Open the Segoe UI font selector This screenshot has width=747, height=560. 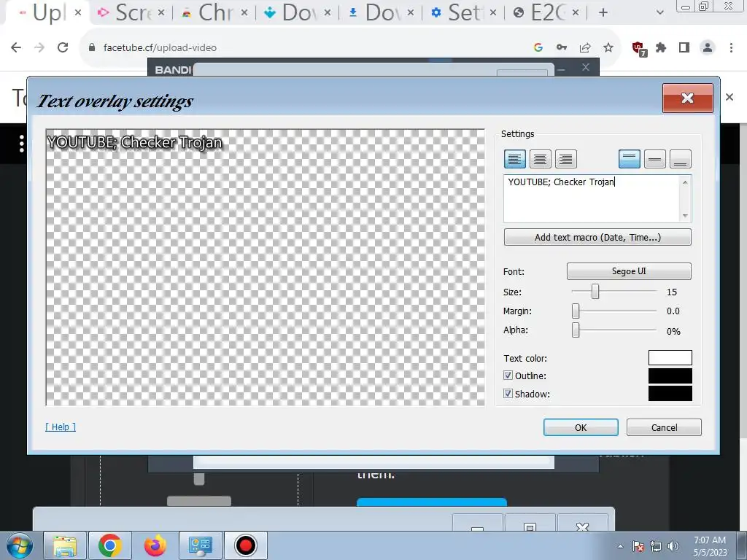click(x=629, y=271)
